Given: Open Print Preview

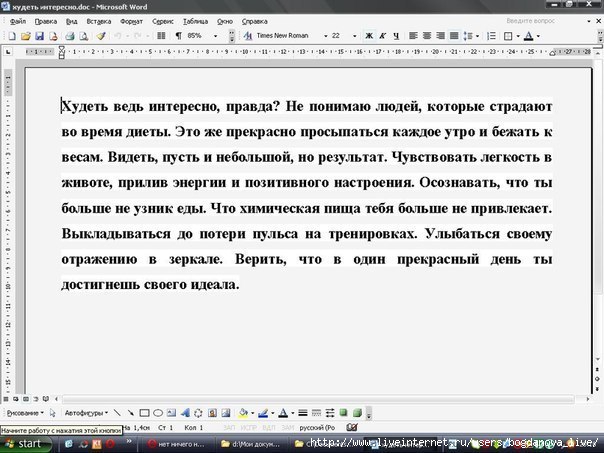Looking at the screenshot, I should (x=84, y=36).
